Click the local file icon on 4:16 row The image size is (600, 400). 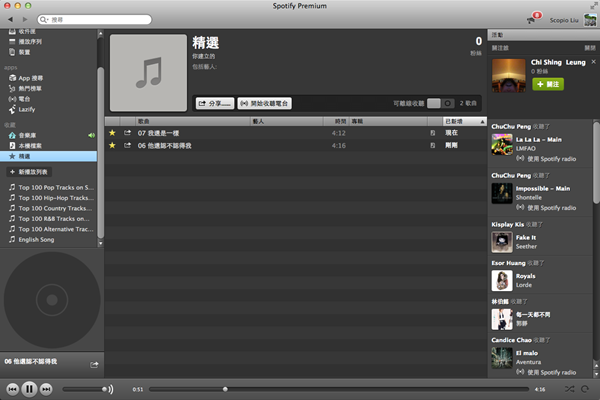click(x=433, y=145)
